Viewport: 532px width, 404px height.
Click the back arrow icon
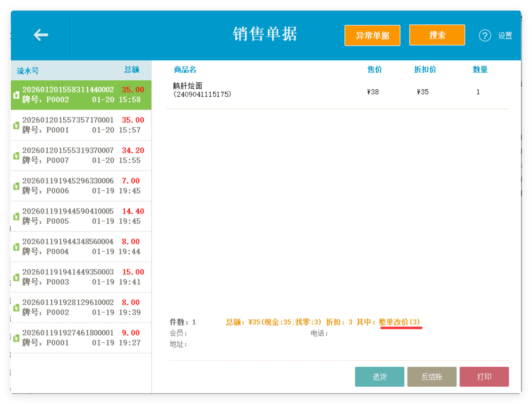pos(41,35)
